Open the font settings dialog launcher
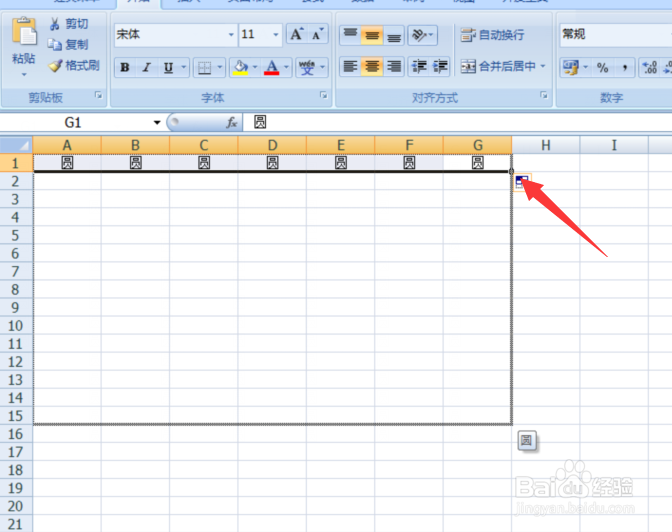This screenshot has height=532, width=672. (324, 95)
